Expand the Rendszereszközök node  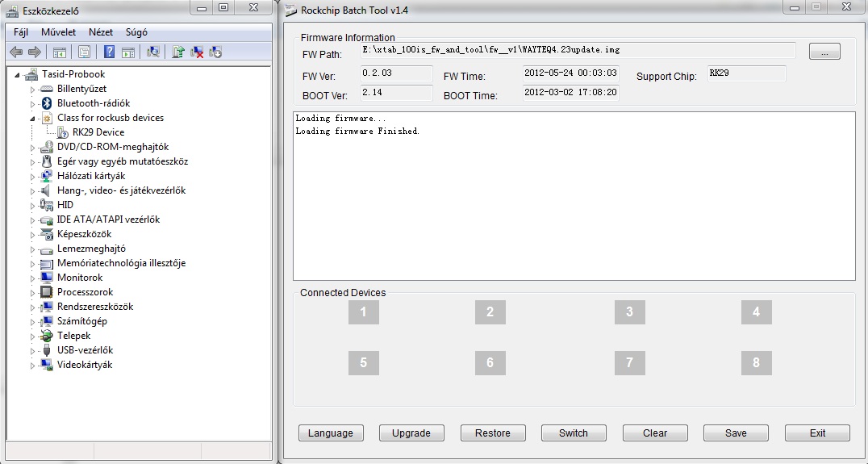pyautogui.click(x=32, y=307)
